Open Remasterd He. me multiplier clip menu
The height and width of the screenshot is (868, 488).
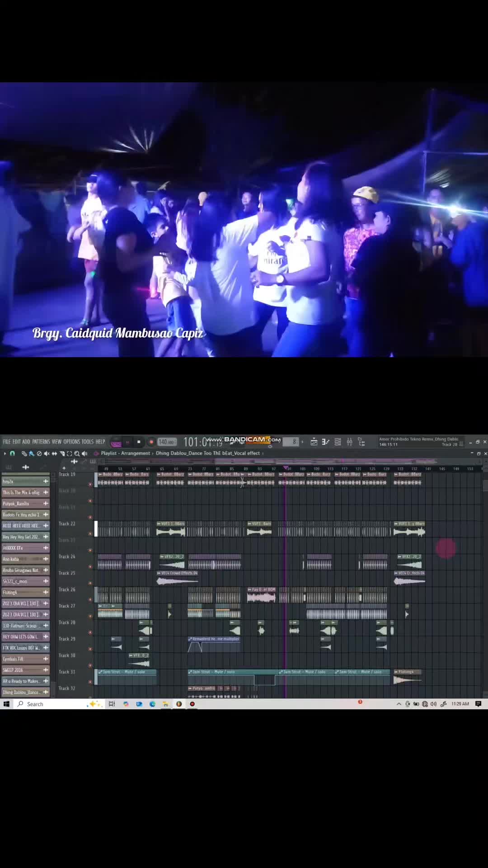tap(190, 639)
